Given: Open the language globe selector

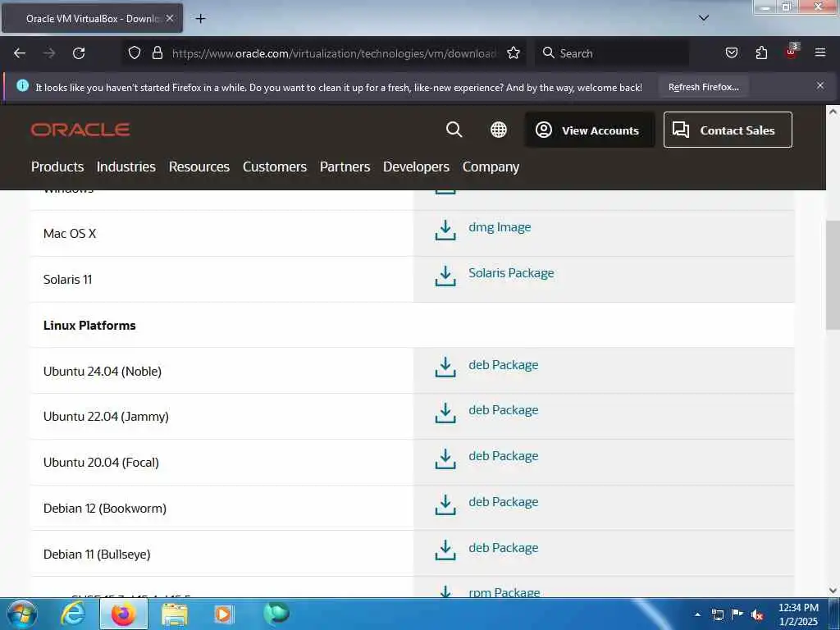Looking at the screenshot, I should pyautogui.click(x=498, y=130).
